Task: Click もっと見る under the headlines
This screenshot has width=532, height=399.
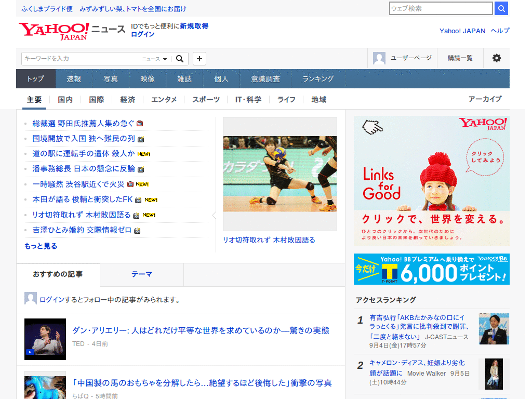Action: [41, 246]
